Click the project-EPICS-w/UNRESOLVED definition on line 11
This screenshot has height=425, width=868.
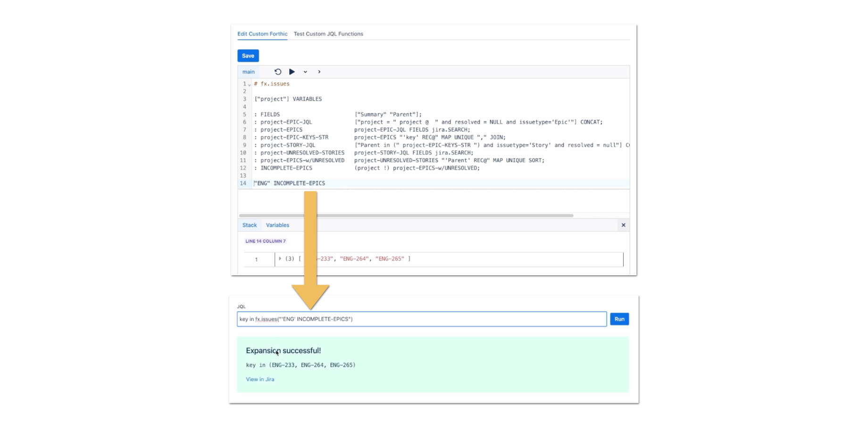tap(302, 160)
